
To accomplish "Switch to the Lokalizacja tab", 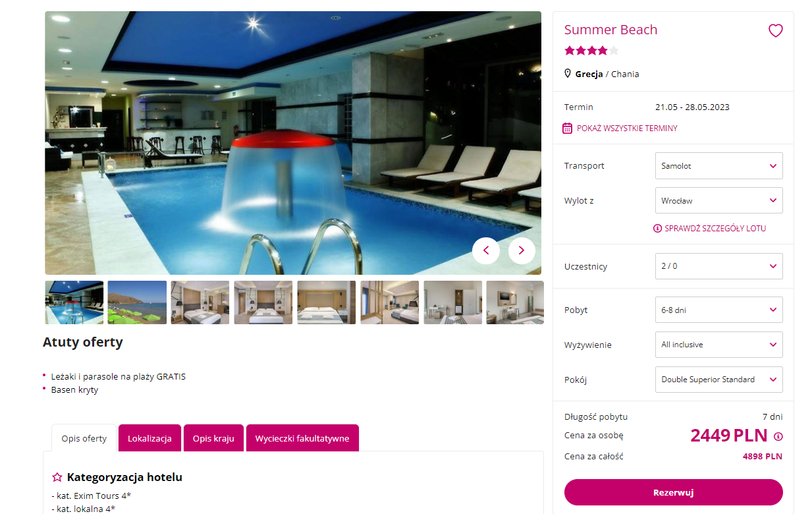I will 149,438.
